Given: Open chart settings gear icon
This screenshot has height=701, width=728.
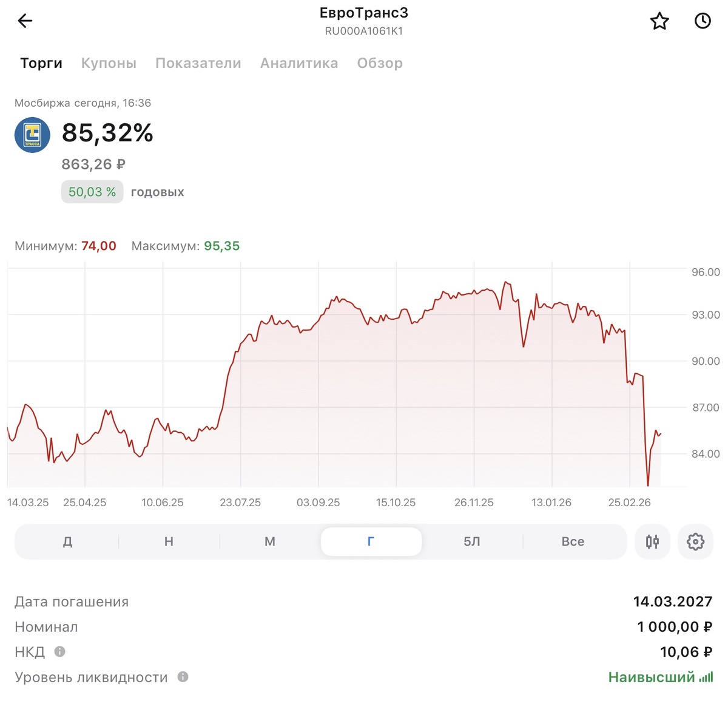Looking at the screenshot, I should point(695,541).
